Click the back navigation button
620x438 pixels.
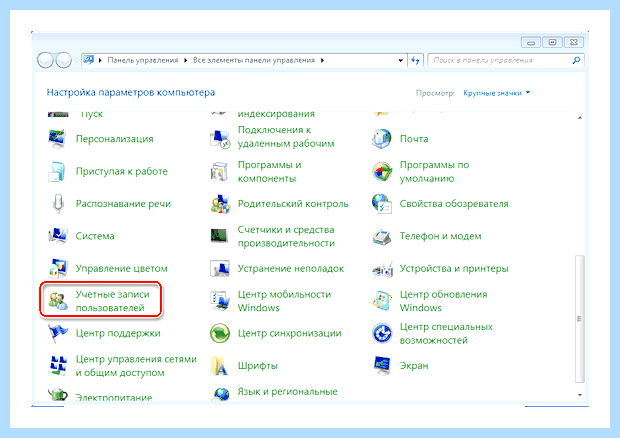click(x=45, y=60)
